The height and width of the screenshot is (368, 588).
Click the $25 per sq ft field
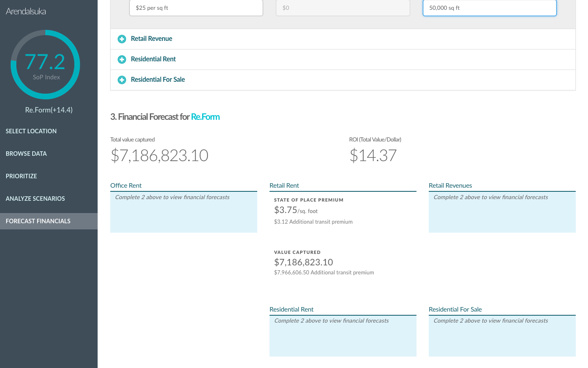pyautogui.click(x=196, y=8)
